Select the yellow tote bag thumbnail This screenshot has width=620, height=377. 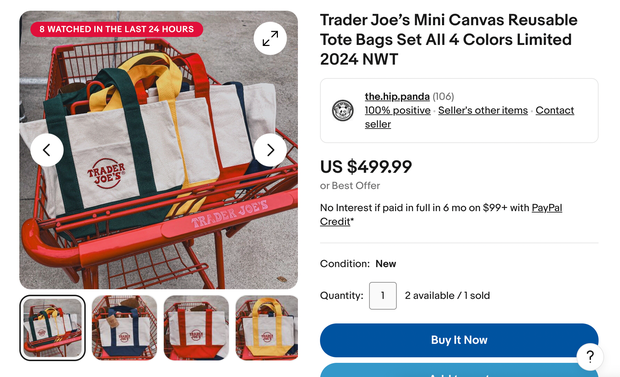point(267,328)
